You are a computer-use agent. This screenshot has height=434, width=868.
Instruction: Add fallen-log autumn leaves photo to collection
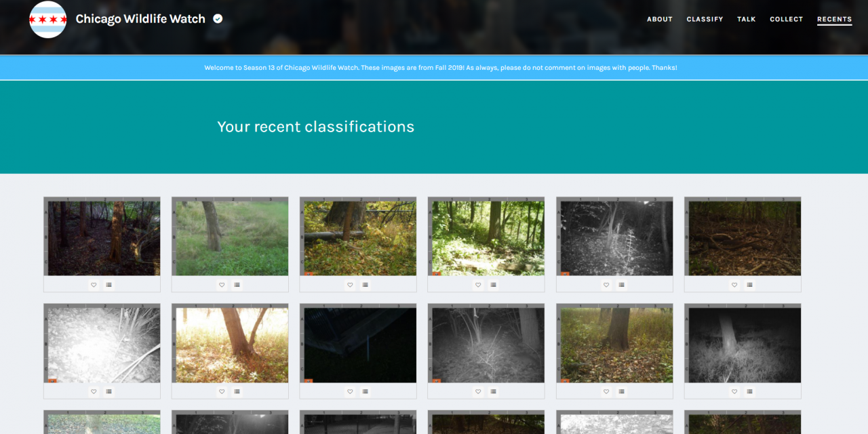[365, 285]
